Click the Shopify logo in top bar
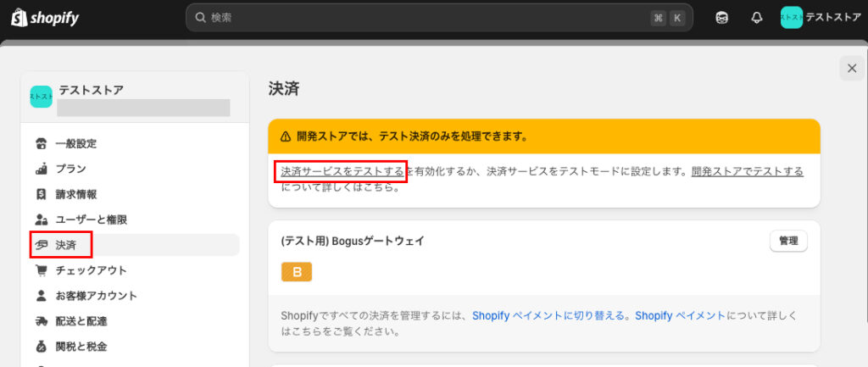This screenshot has height=367, width=868. [45, 17]
